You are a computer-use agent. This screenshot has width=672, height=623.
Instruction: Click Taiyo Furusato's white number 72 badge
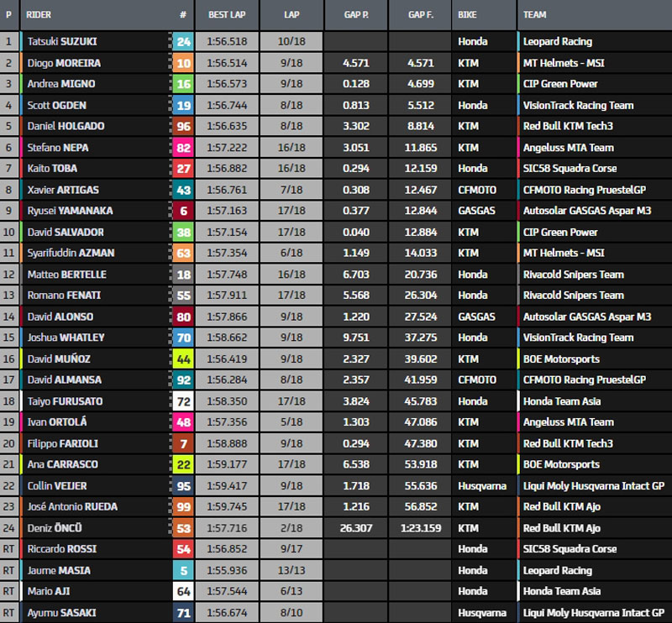[x=183, y=401]
